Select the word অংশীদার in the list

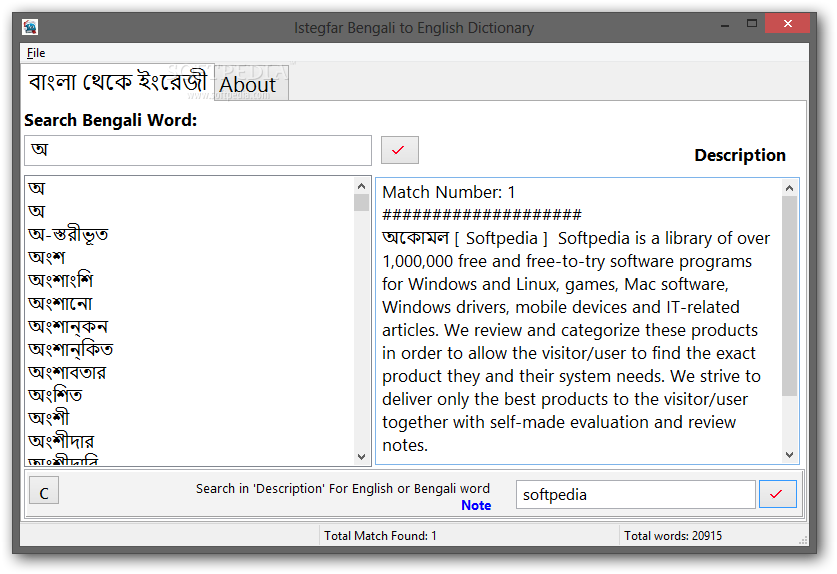[x=61, y=441]
